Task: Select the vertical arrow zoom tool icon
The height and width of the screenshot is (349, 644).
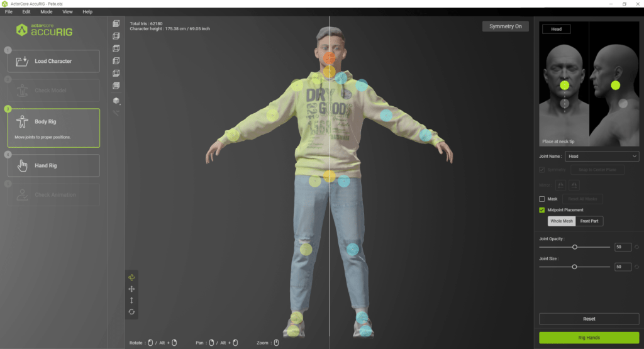Action: coord(131,300)
